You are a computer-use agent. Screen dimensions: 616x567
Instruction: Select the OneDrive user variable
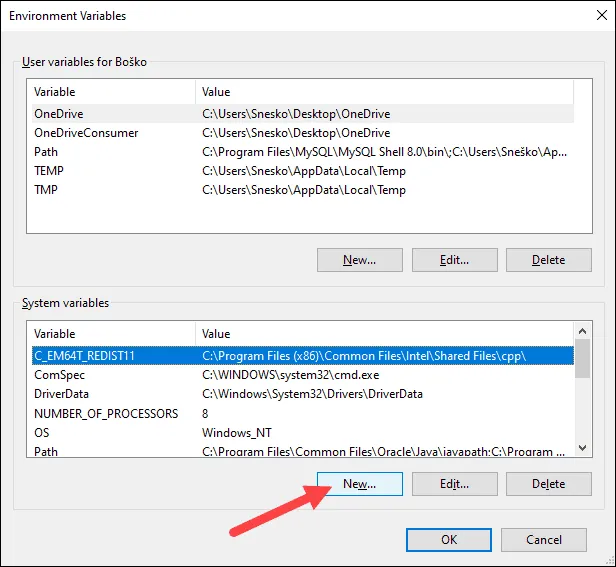(x=302, y=114)
